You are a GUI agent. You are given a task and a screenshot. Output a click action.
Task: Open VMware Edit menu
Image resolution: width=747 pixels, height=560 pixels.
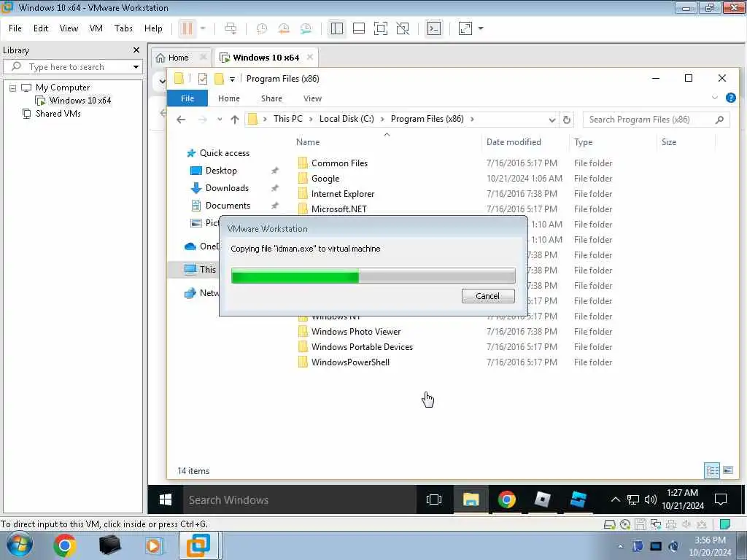pos(41,28)
